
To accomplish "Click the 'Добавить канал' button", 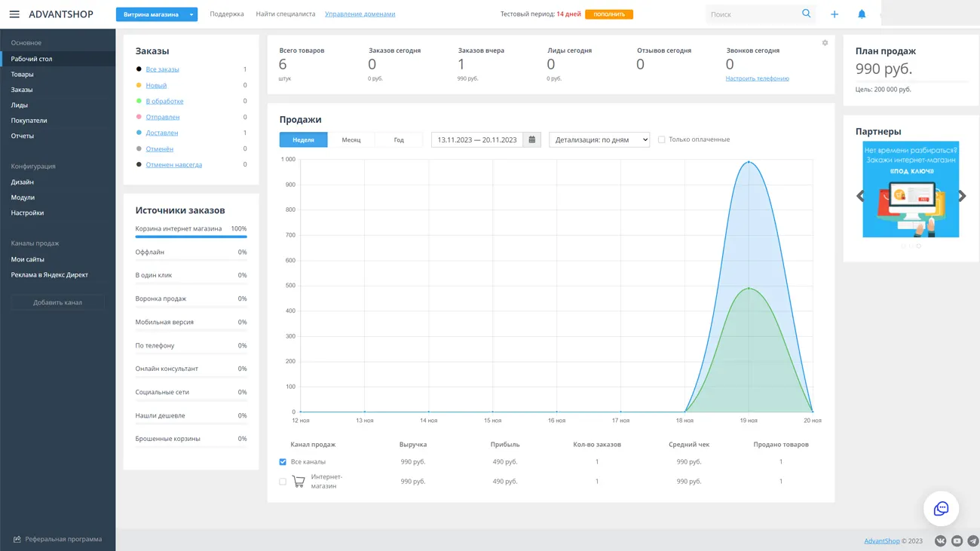I will (57, 302).
